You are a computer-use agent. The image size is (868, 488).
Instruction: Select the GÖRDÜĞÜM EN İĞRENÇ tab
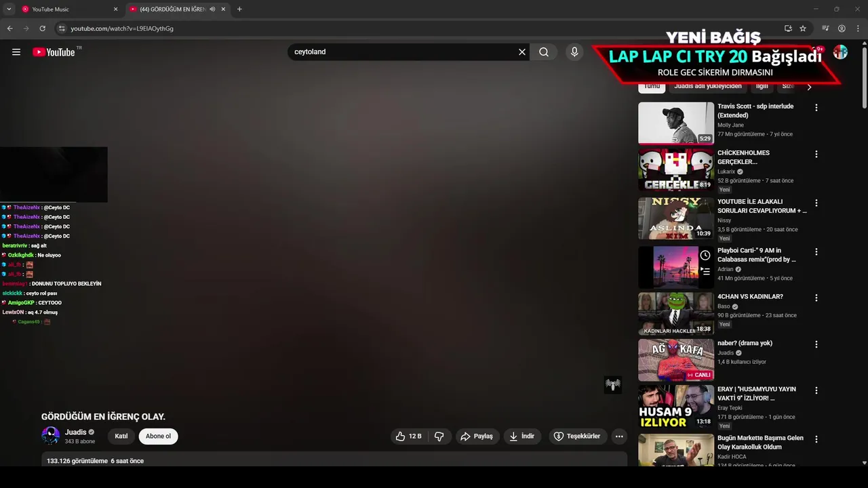[x=172, y=9]
